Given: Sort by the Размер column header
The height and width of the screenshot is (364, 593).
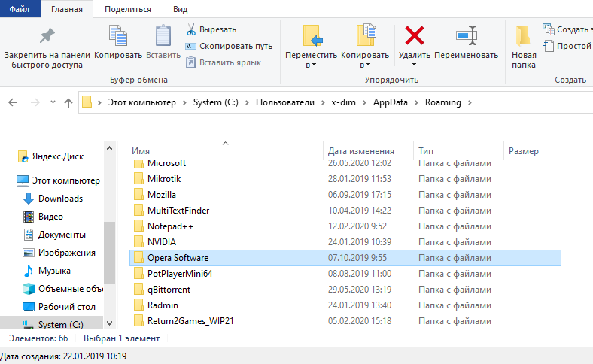Looking at the screenshot, I should 534,151.
